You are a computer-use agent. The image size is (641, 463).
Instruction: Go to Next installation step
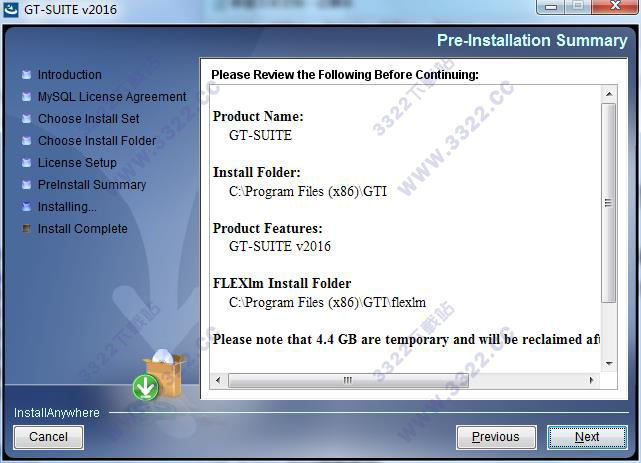click(587, 437)
